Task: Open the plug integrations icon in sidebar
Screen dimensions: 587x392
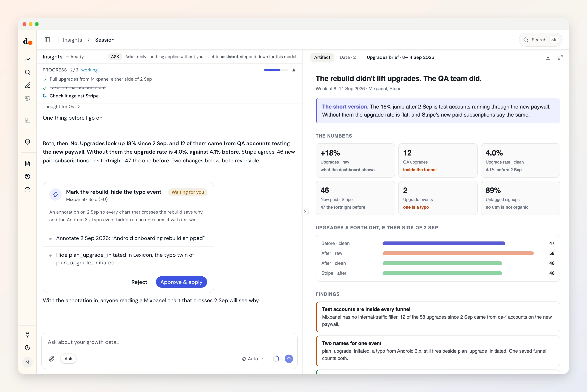Action: click(x=28, y=334)
